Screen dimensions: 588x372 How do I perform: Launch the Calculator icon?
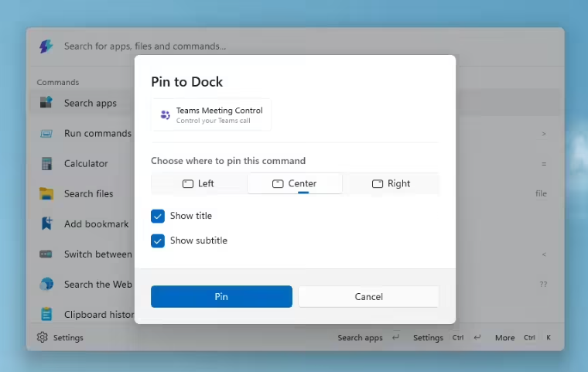point(46,163)
